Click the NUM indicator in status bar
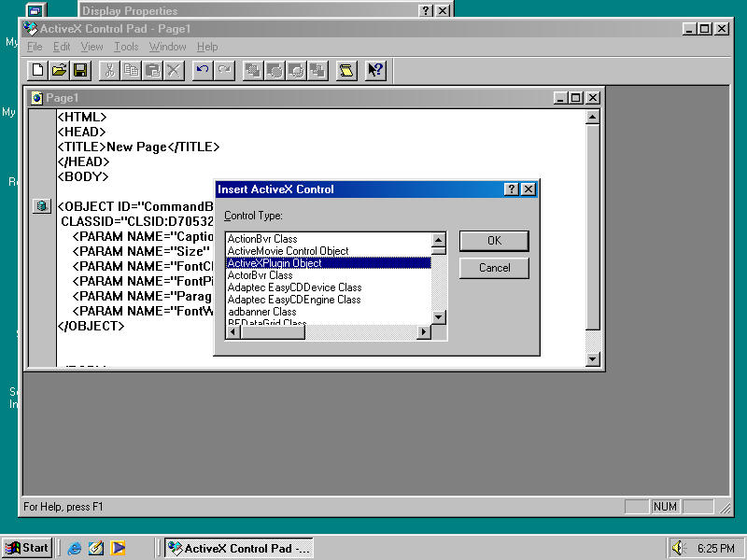This screenshot has height=560, width=747. pyautogui.click(x=665, y=507)
